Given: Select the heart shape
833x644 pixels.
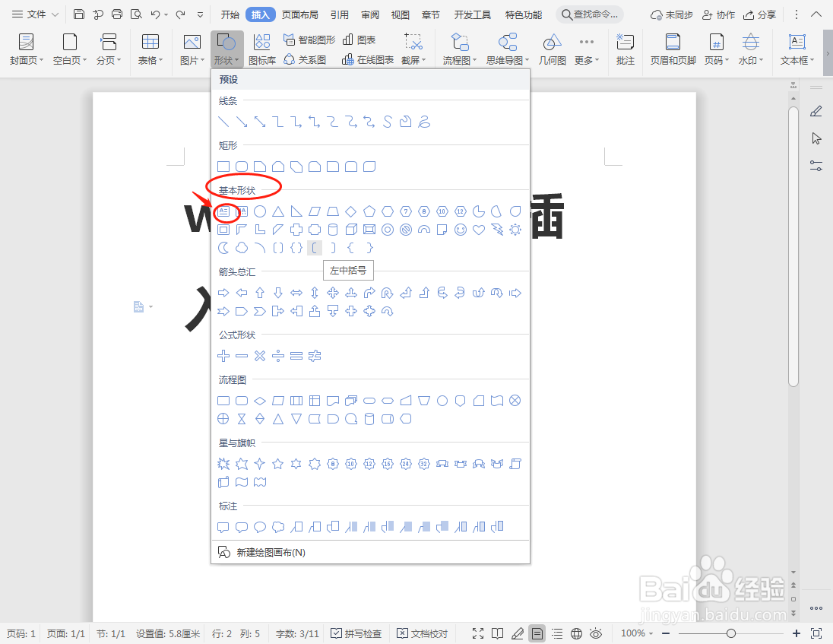Looking at the screenshot, I should point(479,230).
